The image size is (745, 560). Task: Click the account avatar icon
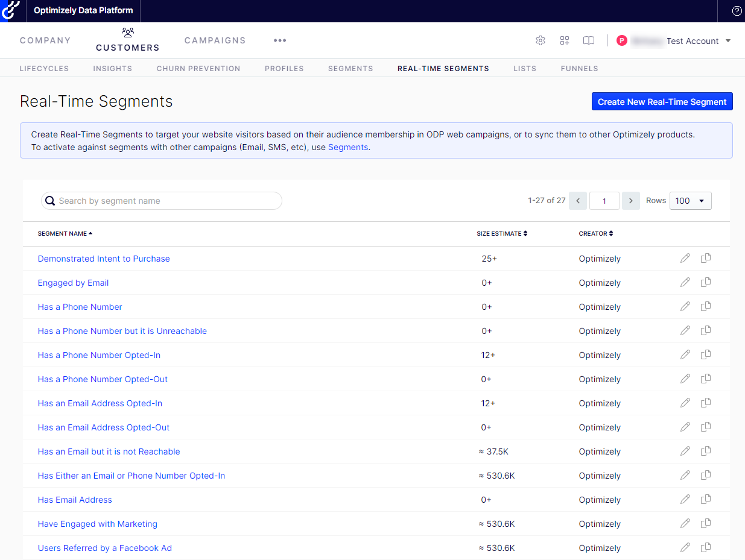click(622, 40)
